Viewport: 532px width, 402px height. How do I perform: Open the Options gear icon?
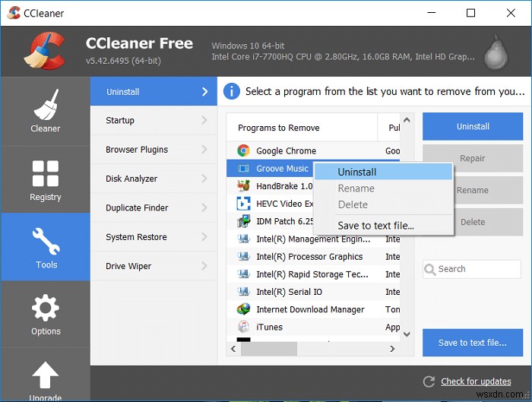(x=46, y=308)
